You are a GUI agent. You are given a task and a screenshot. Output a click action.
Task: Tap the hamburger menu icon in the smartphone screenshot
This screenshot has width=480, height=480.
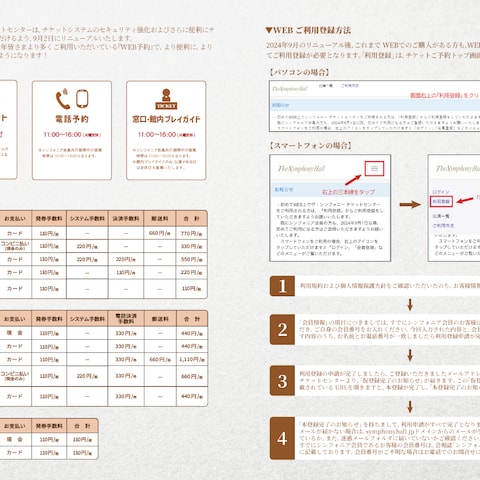point(374,169)
